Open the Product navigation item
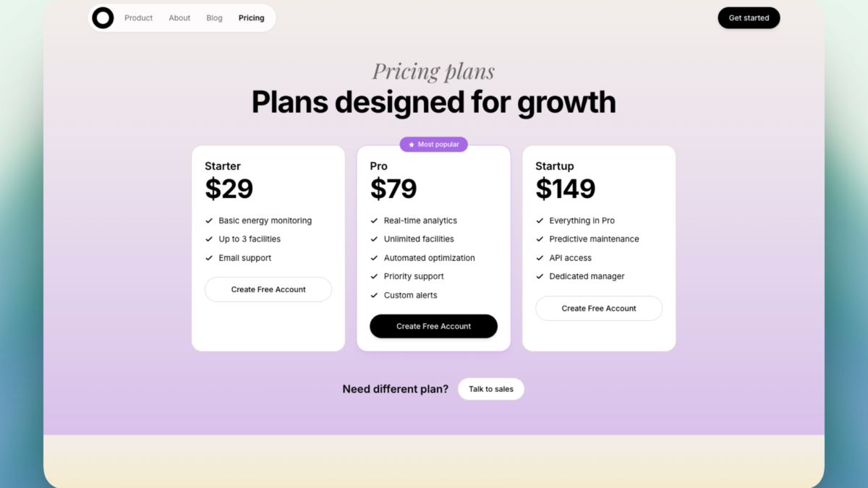 point(138,17)
